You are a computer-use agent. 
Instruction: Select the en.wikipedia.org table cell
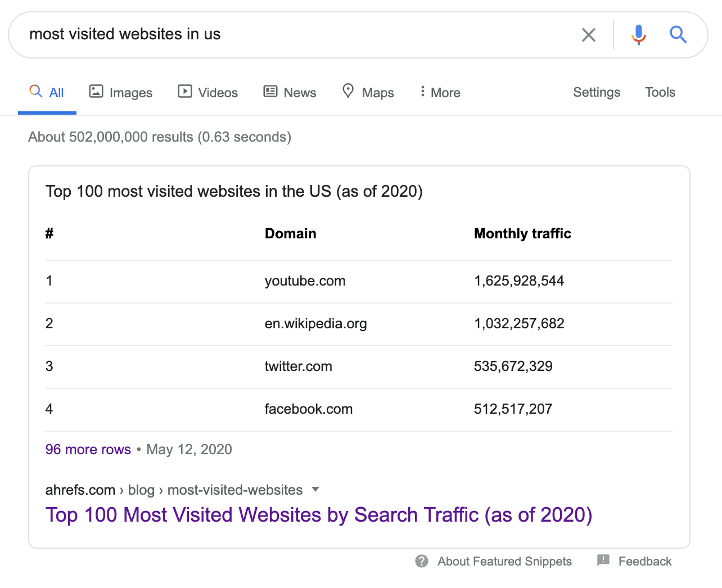click(x=316, y=323)
